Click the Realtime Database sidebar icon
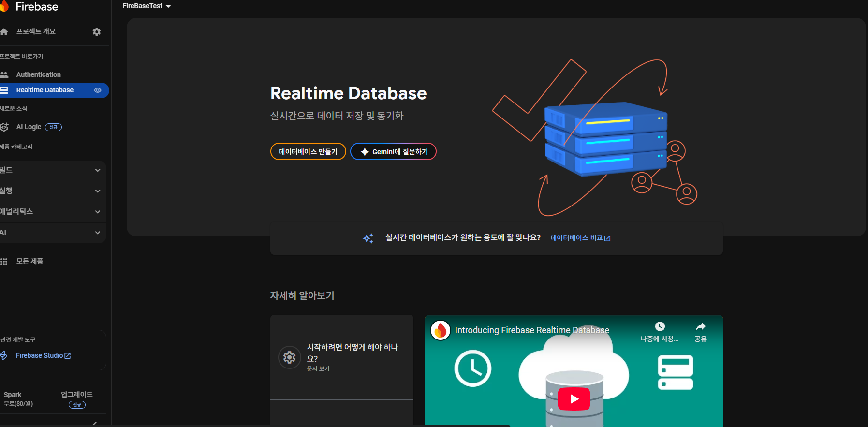The width and height of the screenshot is (868, 427). (x=4, y=90)
